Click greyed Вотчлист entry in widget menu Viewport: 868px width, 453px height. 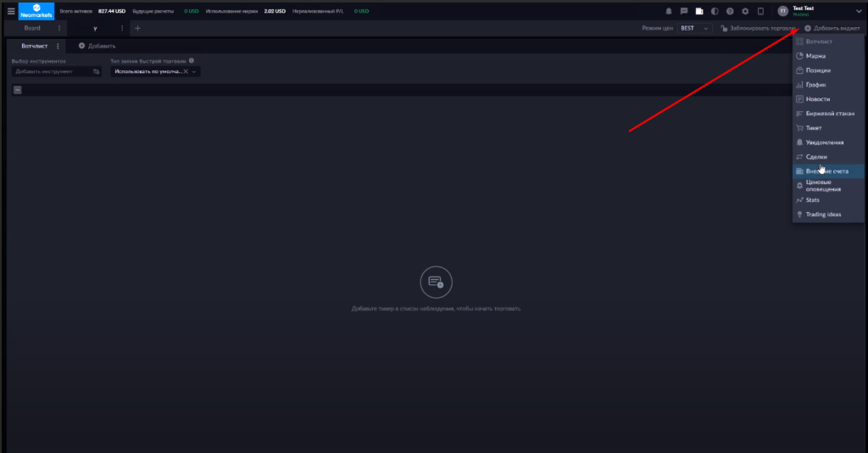(x=828, y=42)
